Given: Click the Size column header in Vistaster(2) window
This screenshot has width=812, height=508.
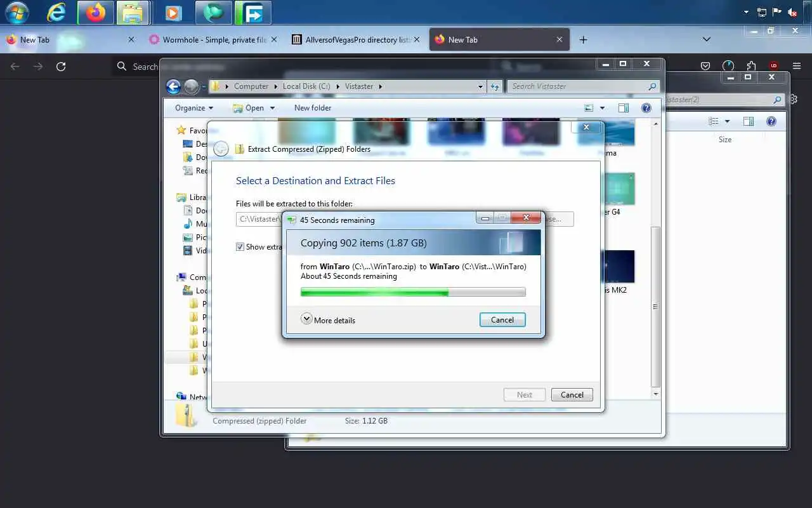Looking at the screenshot, I should coord(725,140).
